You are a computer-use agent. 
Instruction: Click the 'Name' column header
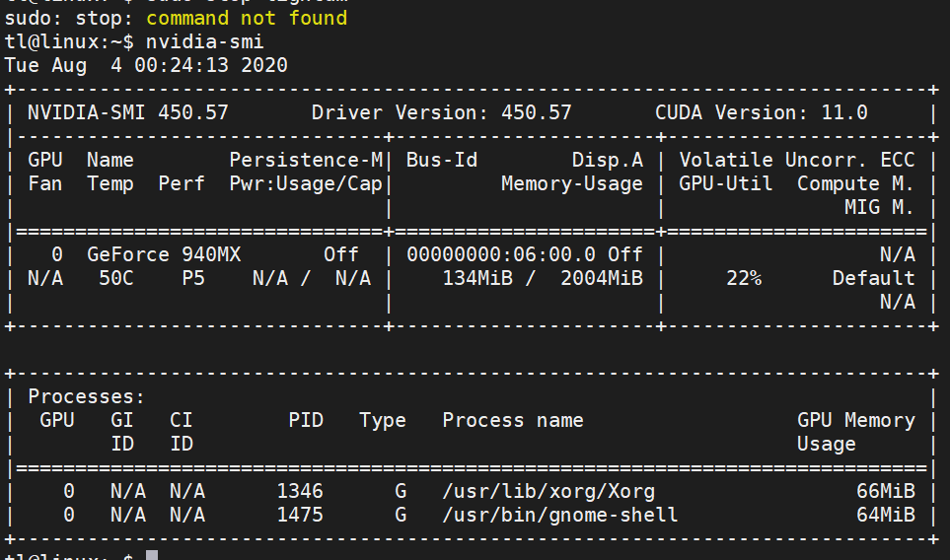click(x=110, y=160)
